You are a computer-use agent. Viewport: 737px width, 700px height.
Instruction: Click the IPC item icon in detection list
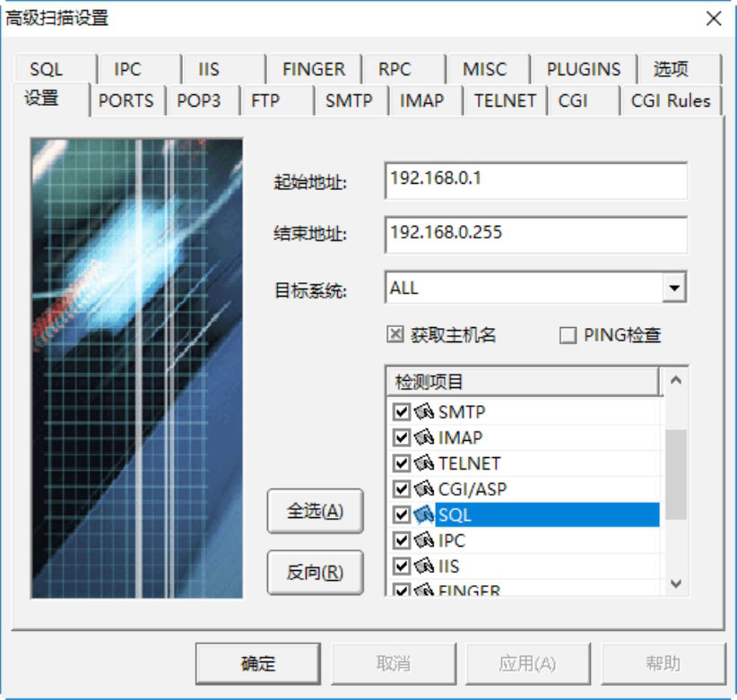pos(424,540)
